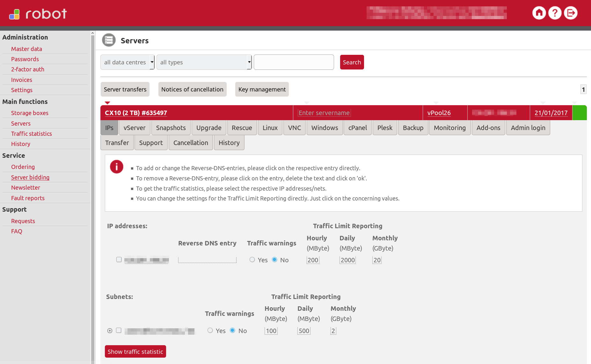Open Traffic statistics in the sidebar
Screen dimensions: 591x364
pyautogui.click(x=31, y=134)
